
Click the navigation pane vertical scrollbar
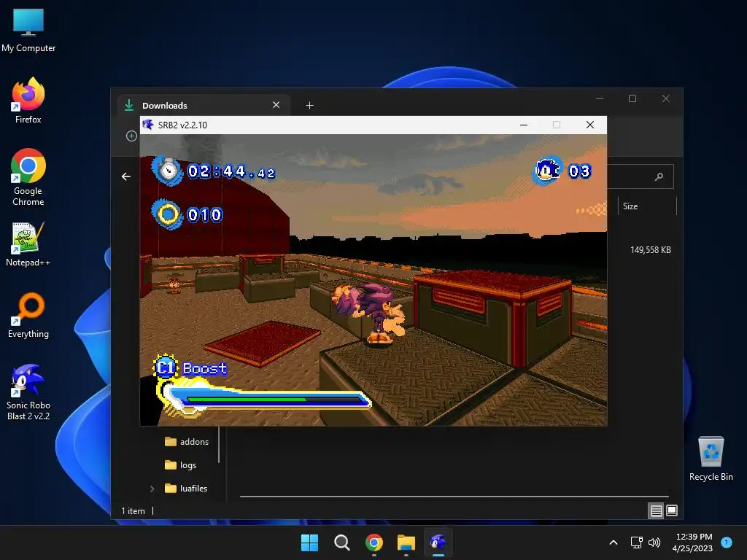click(219, 445)
